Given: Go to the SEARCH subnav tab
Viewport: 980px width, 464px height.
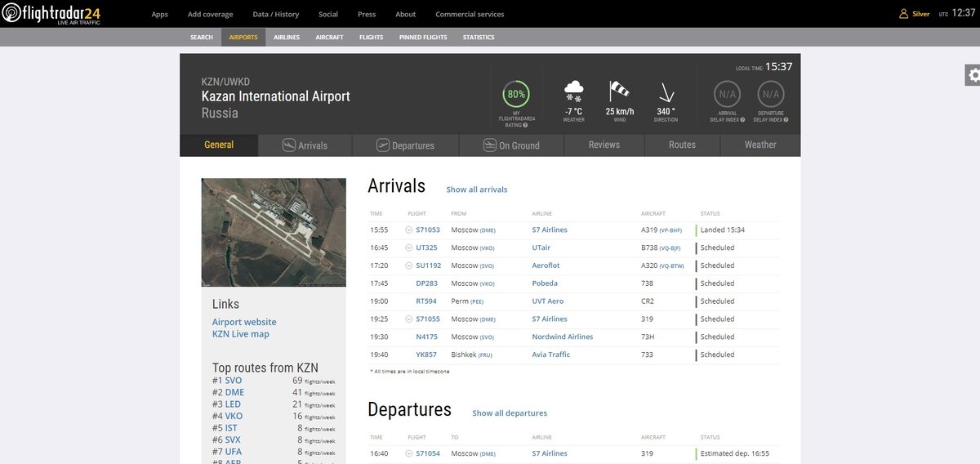Looking at the screenshot, I should click(x=202, y=37).
